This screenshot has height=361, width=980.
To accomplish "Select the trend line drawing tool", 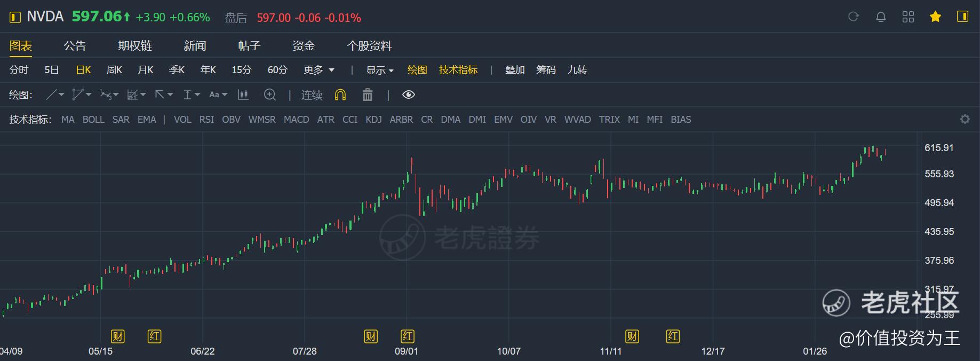I will point(51,95).
